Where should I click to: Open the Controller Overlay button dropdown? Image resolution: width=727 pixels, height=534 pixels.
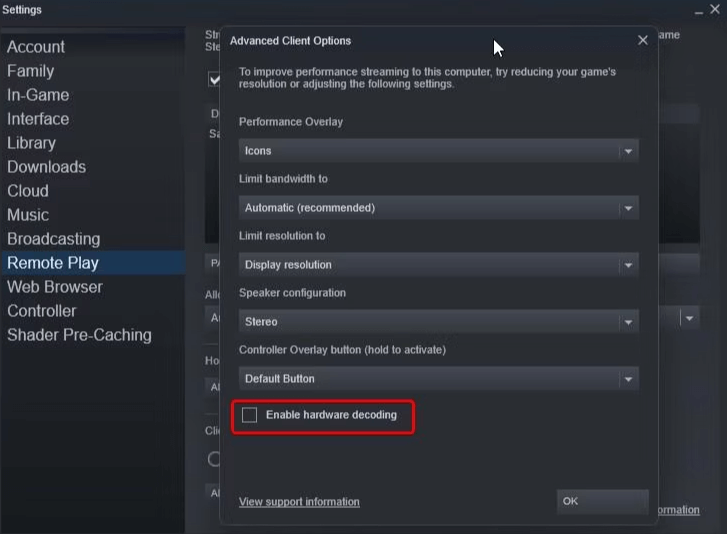(x=439, y=379)
